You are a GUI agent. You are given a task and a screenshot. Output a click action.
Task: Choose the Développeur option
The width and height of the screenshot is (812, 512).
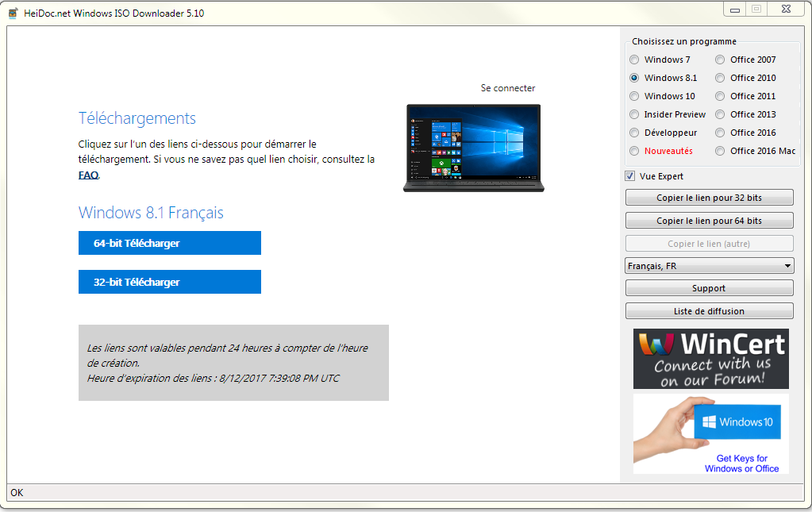634,133
